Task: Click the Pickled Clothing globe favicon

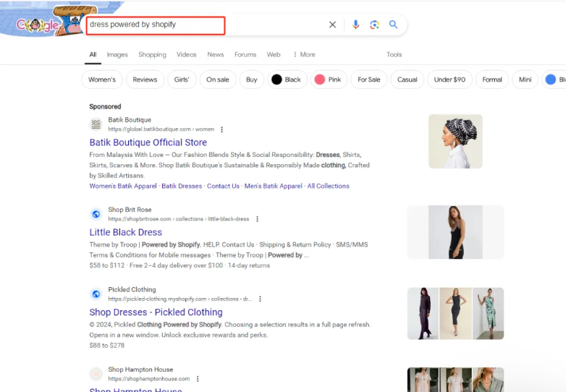Action: click(x=96, y=294)
